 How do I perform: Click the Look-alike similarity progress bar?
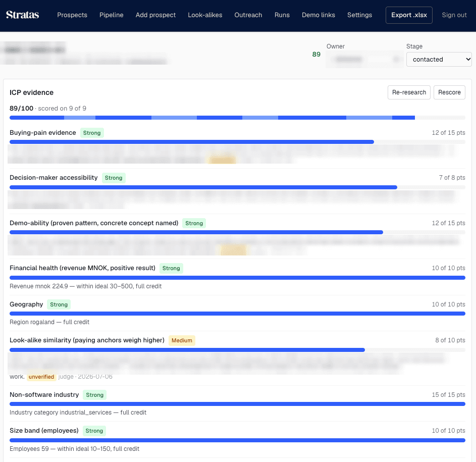[x=237, y=350]
